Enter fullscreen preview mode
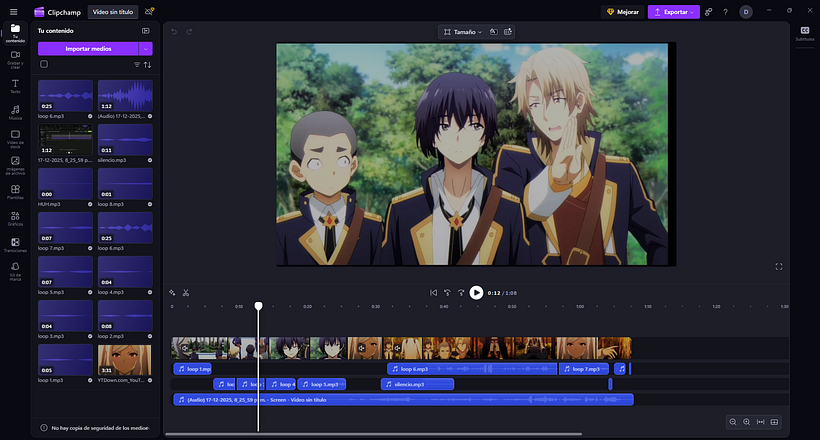 point(779,266)
